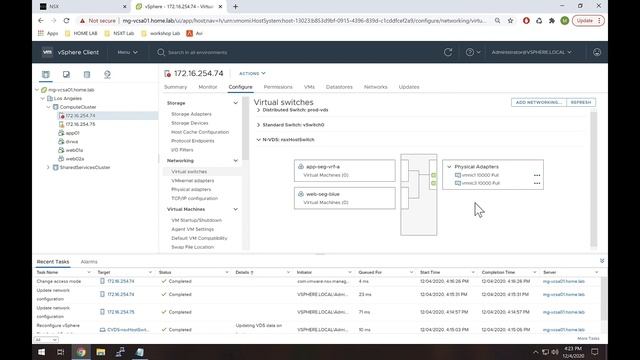Open Administrator@VSPHERE.LOCAL user dropdown
Viewport: 640px width, 360px height.
click(x=531, y=52)
